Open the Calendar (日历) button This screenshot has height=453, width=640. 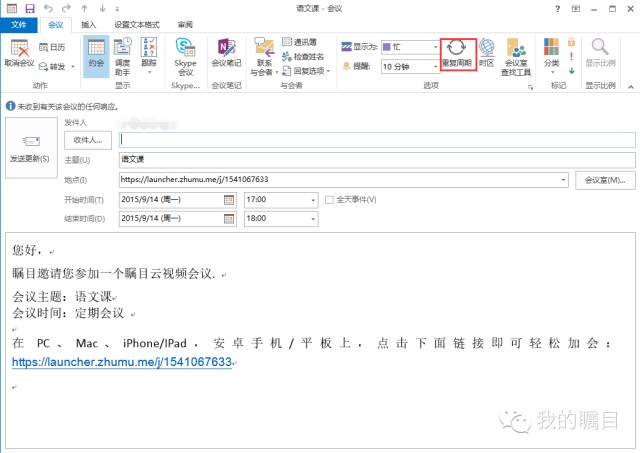[x=52, y=47]
